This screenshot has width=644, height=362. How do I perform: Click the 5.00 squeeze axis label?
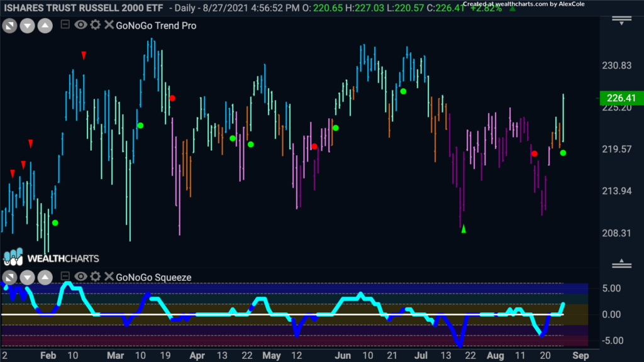coord(611,288)
